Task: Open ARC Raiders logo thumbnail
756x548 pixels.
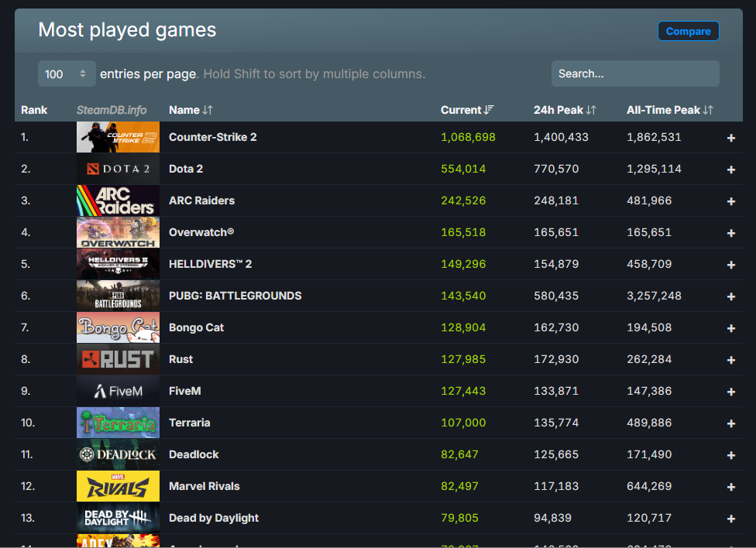Action: pos(118,200)
